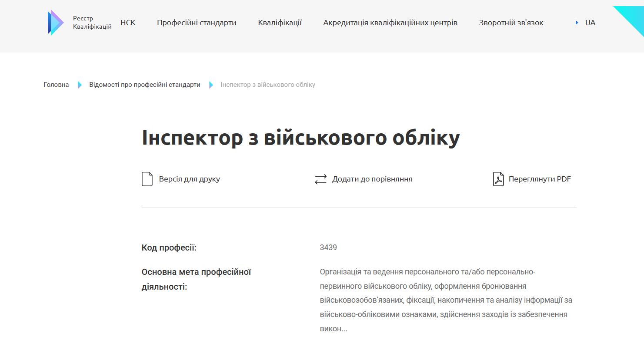Click Переглянути PDF link text

[539, 179]
